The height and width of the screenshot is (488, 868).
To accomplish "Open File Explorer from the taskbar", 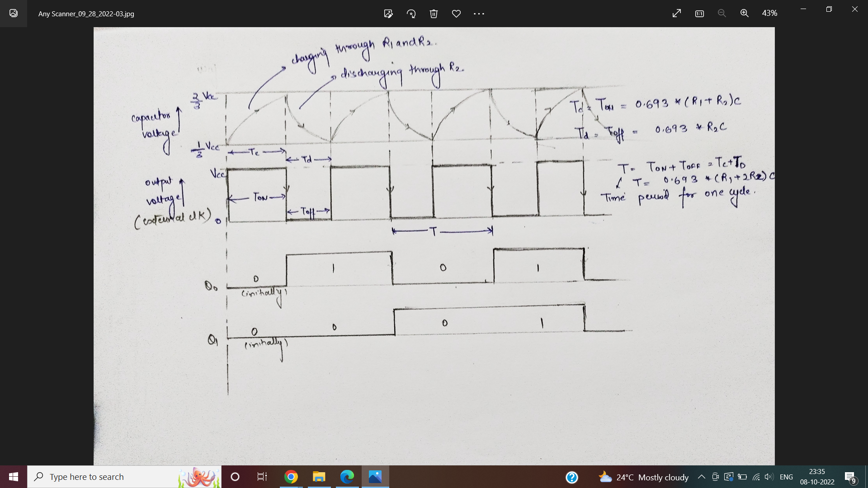I will pos(319,477).
